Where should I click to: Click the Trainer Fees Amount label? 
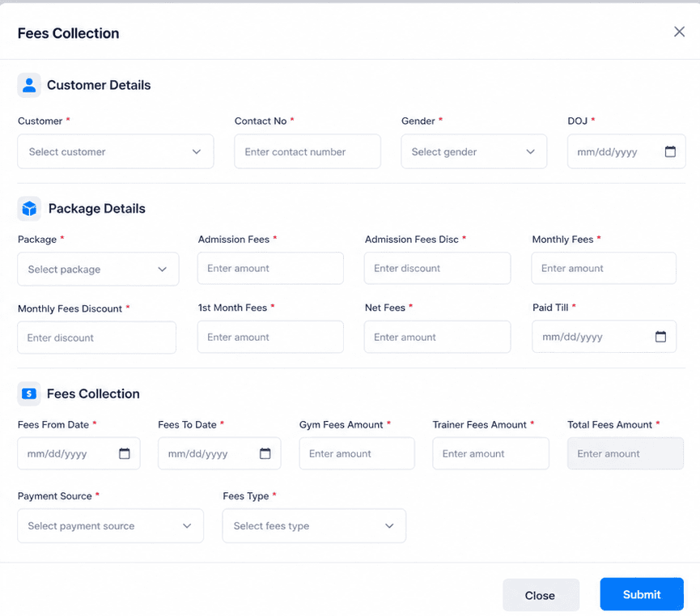pos(479,425)
